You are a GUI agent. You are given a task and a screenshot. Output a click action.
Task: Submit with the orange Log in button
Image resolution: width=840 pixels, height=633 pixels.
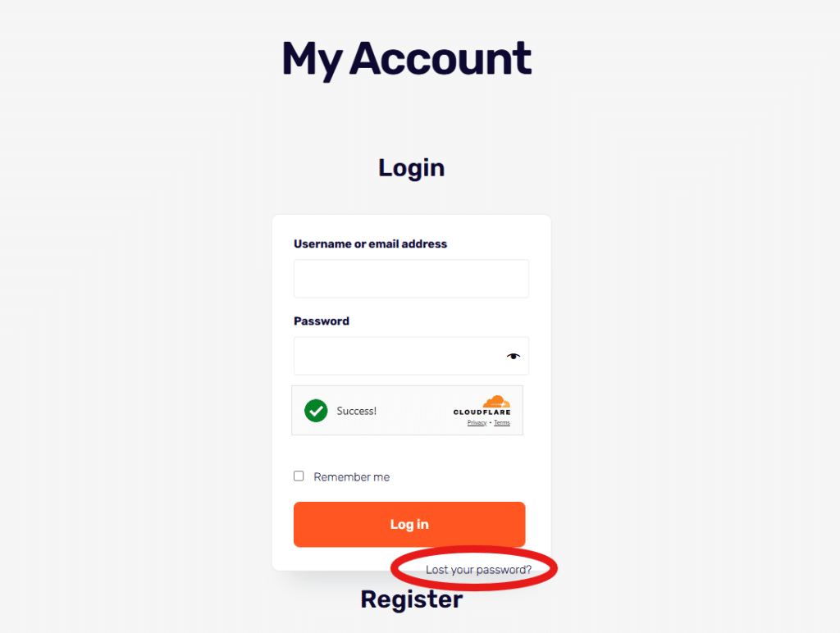tap(409, 524)
